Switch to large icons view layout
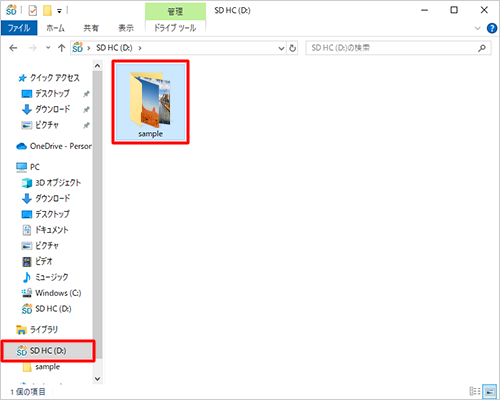The width and height of the screenshot is (500, 400). pos(490,391)
